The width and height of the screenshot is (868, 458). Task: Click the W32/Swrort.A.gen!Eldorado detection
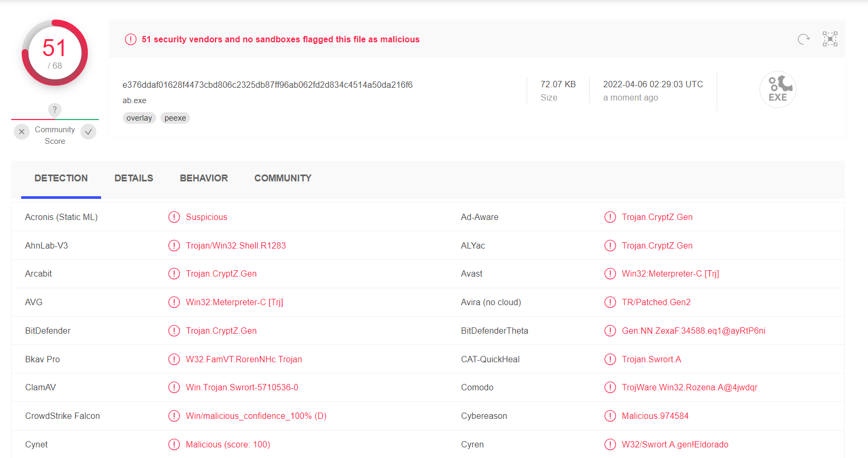click(675, 445)
